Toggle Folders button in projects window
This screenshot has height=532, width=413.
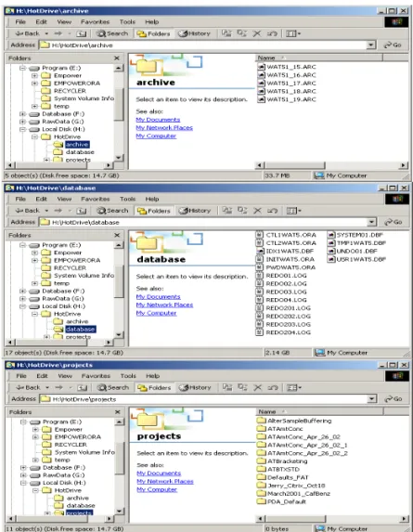[x=154, y=387]
